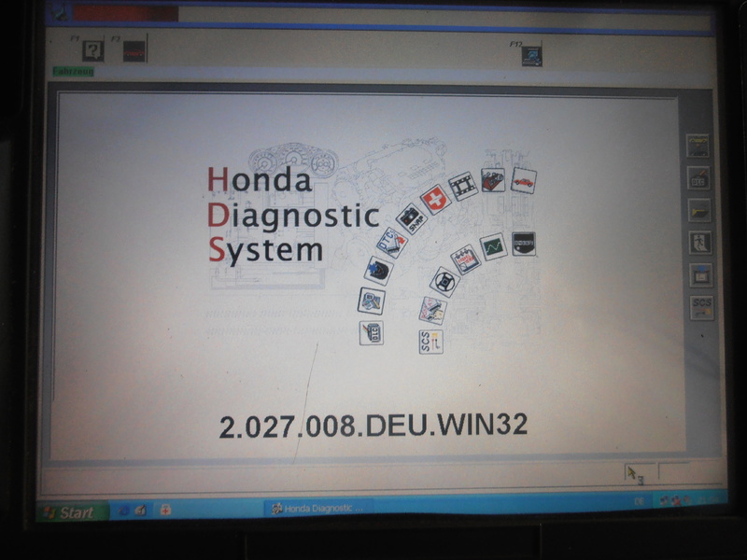747x560 pixels.
Task: Click the yellow folder icon in right sidebar
Action: [699, 211]
